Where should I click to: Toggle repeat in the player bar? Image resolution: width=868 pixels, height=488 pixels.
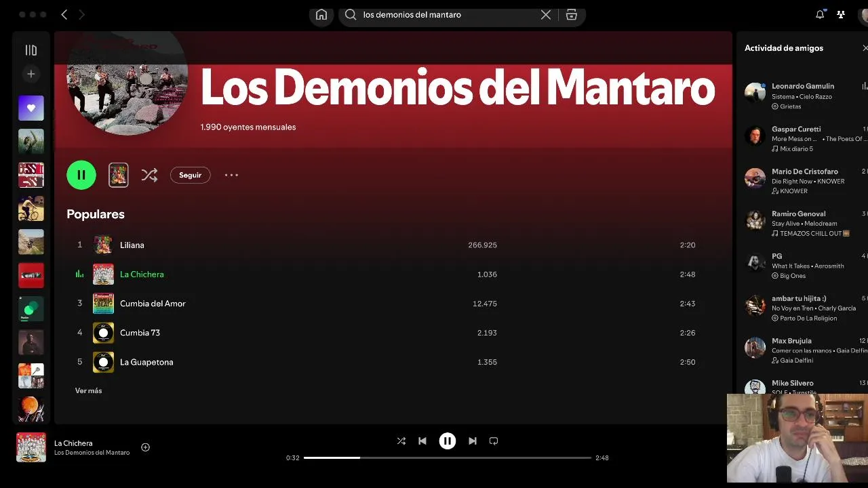point(494,441)
